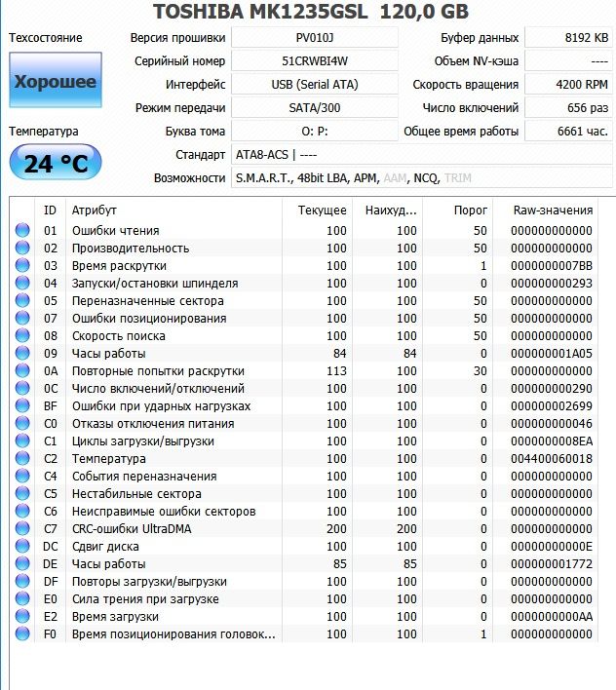Click the status orb for Запуски/остановки шпинделя

[22, 283]
